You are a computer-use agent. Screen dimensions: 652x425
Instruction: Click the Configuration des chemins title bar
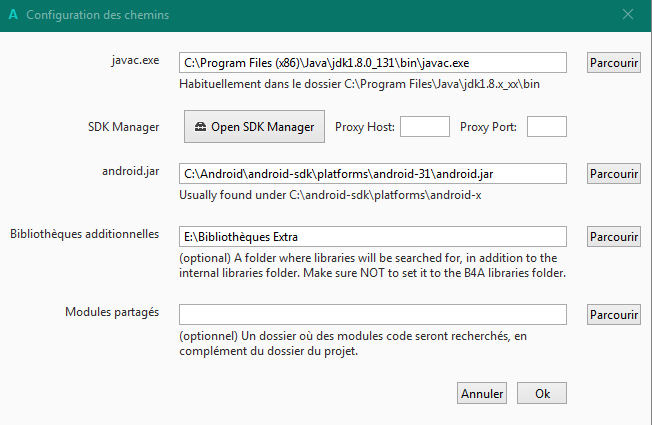[300, 15]
